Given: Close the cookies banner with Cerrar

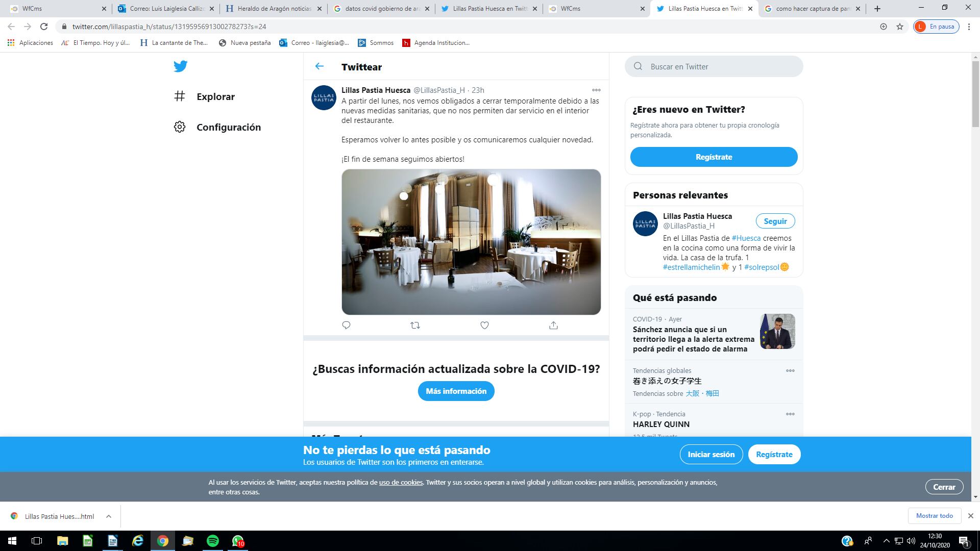Looking at the screenshot, I should coord(944,487).
